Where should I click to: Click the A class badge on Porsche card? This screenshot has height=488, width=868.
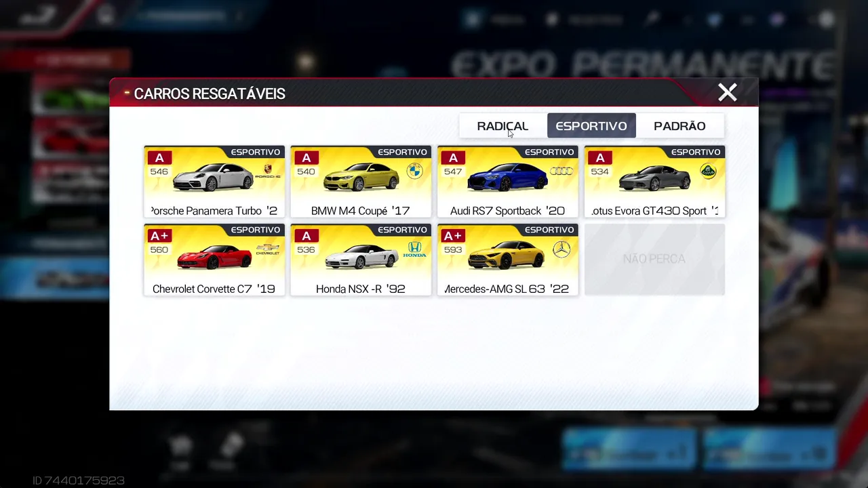pos(159,158)
